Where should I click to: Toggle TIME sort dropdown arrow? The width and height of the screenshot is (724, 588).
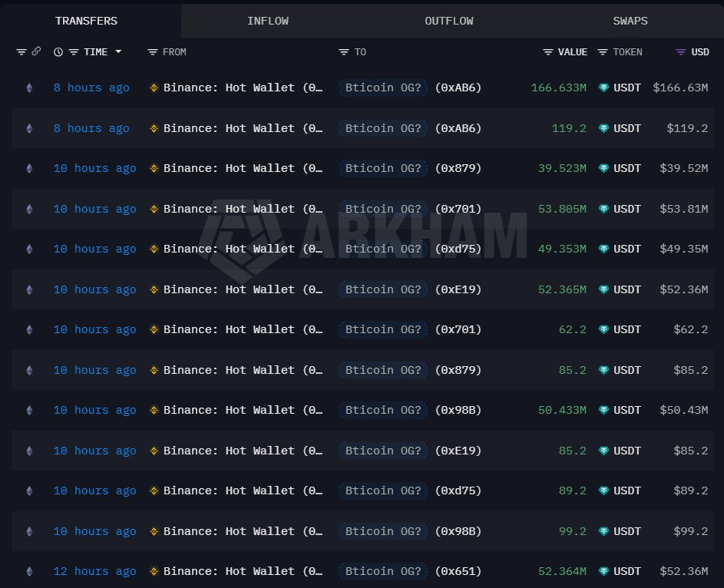click(118, 51)
